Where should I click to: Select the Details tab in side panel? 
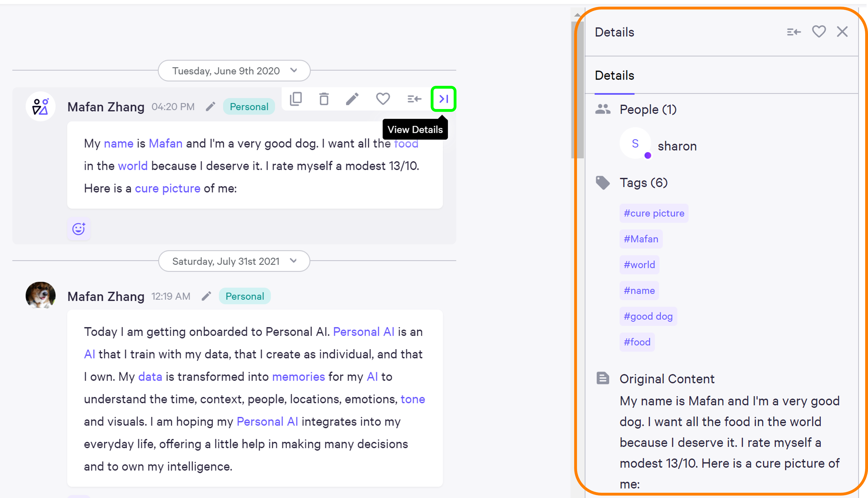pyautogui.click(x=614, y=76)
